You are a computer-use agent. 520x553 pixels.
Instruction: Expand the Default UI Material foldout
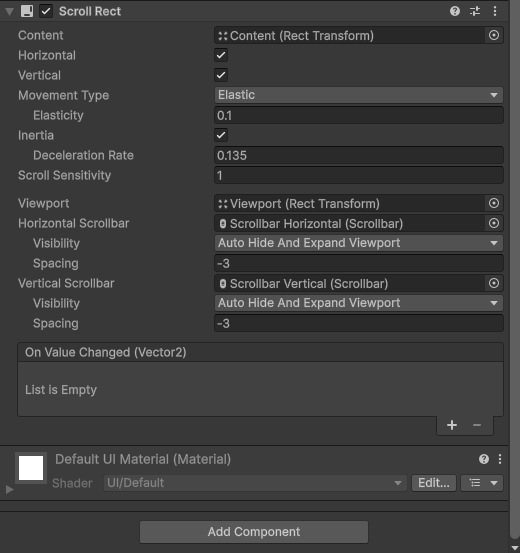(x=10, y=489)
